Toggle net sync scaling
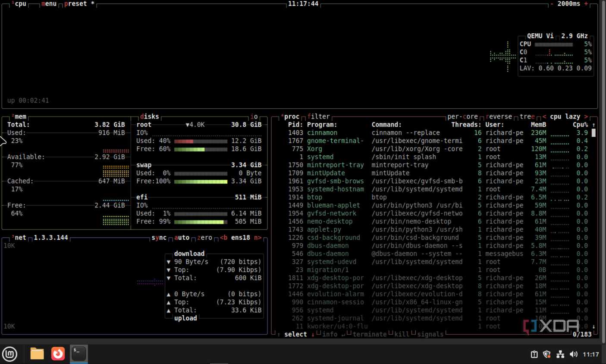This screenshot has height=364, width=606. [159, 238]
